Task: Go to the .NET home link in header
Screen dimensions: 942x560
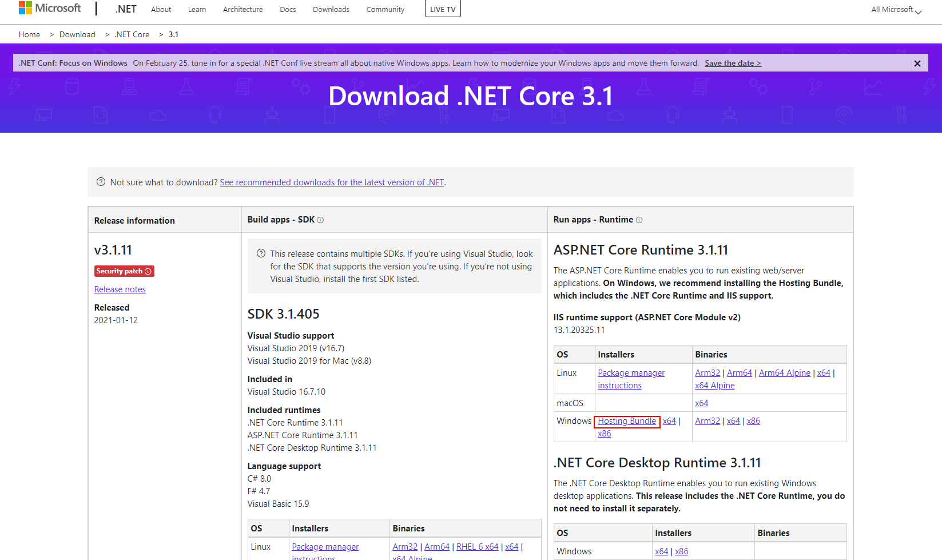Action: (x=126, y=9)
